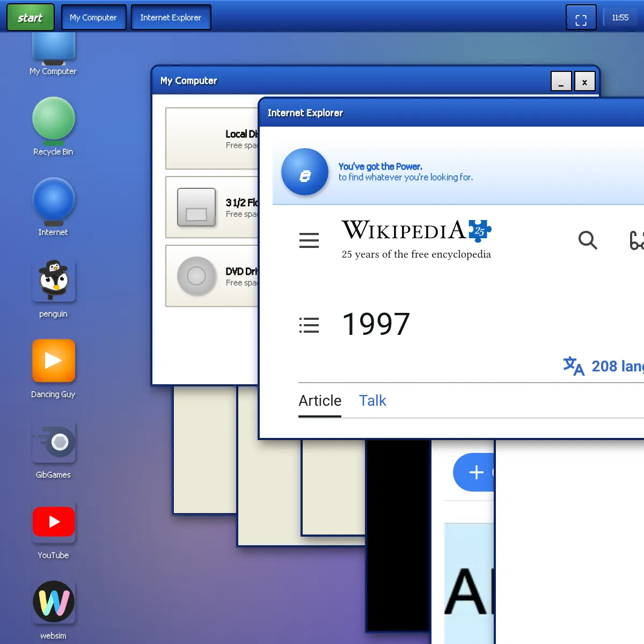
Task: Switch to My Computer taskbar item
Action: pyautogui.click(x=93, y=17)
